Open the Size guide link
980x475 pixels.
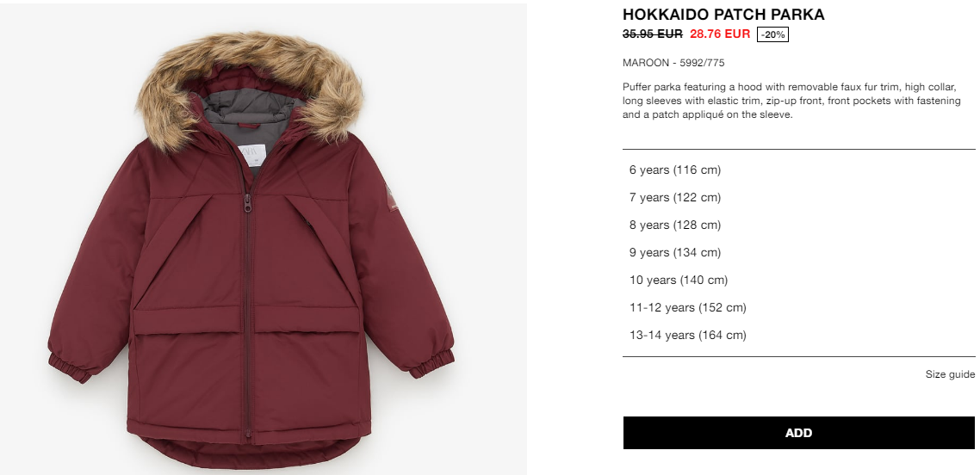click(950, 374)
